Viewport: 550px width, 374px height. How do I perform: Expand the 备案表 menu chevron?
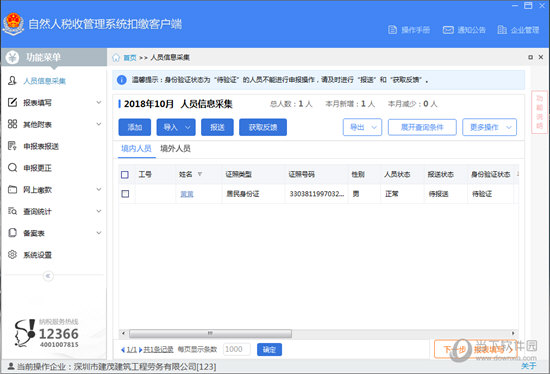[x=99, y=233]
